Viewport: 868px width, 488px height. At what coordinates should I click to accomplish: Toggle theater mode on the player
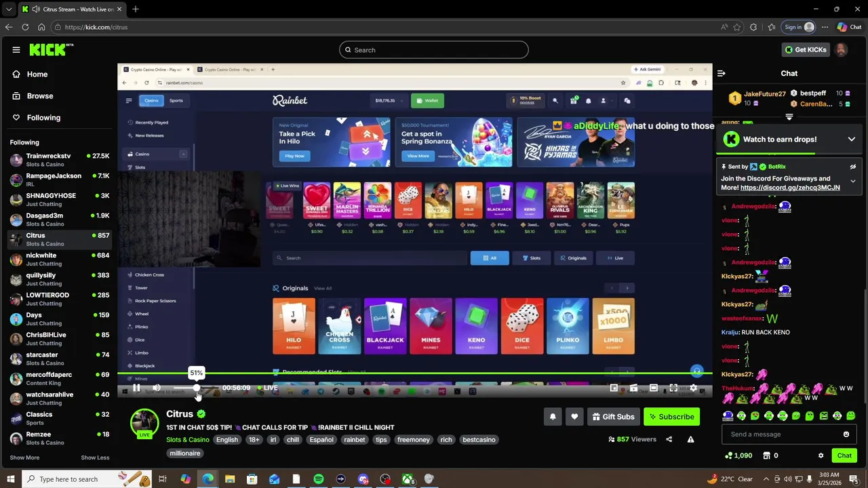pyautogui.click(x=653, y=388)
